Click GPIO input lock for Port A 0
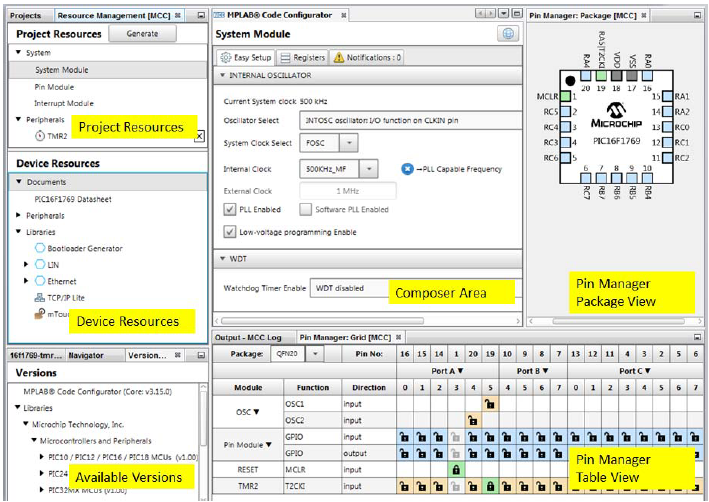This screenshot has height=502, width=709. click(x=404, y=437)
